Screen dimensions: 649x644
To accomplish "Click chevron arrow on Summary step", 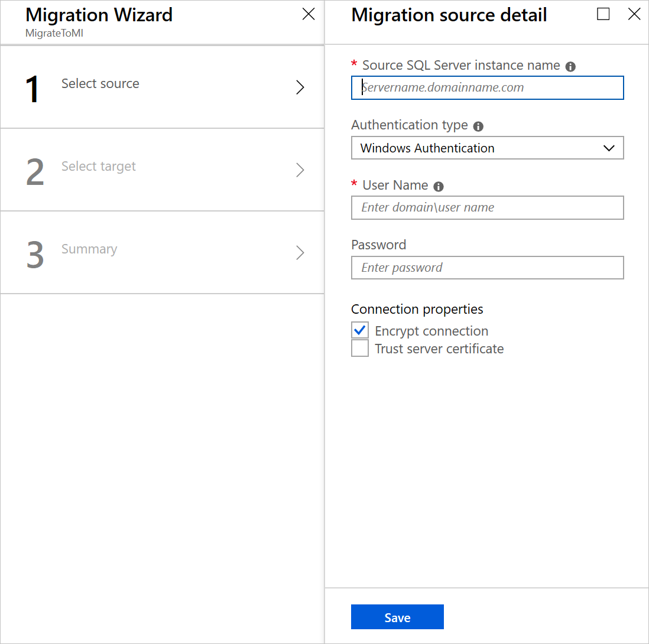I will 300,253.
